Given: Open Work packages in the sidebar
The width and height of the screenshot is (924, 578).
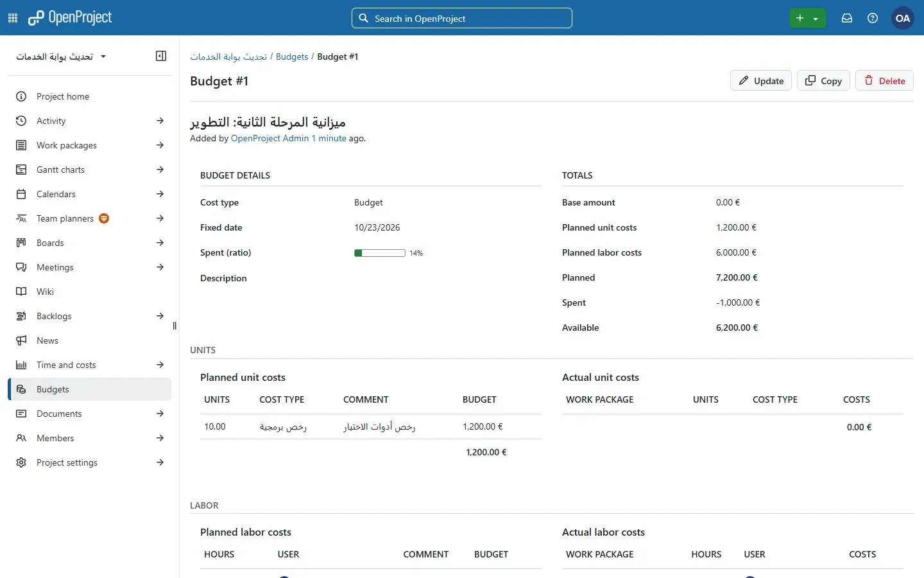Looking at the screenshot, I should (67, 145).
